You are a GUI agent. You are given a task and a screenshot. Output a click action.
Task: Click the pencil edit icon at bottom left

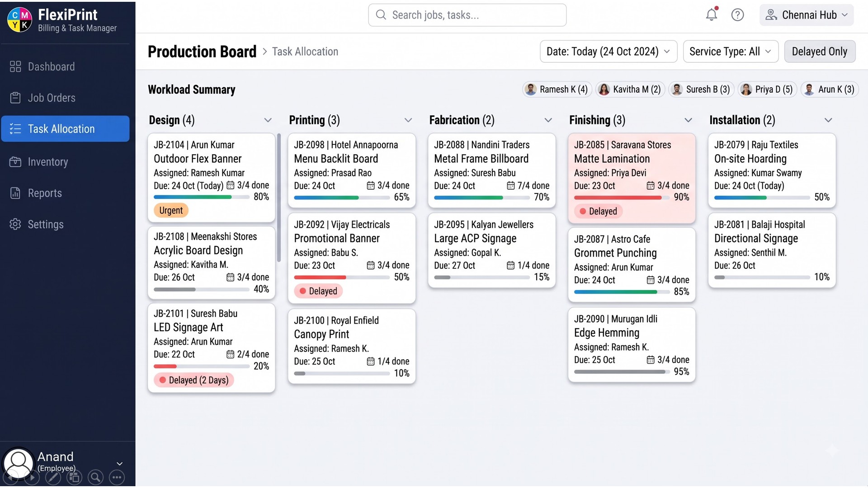click(x=53, y=477)
